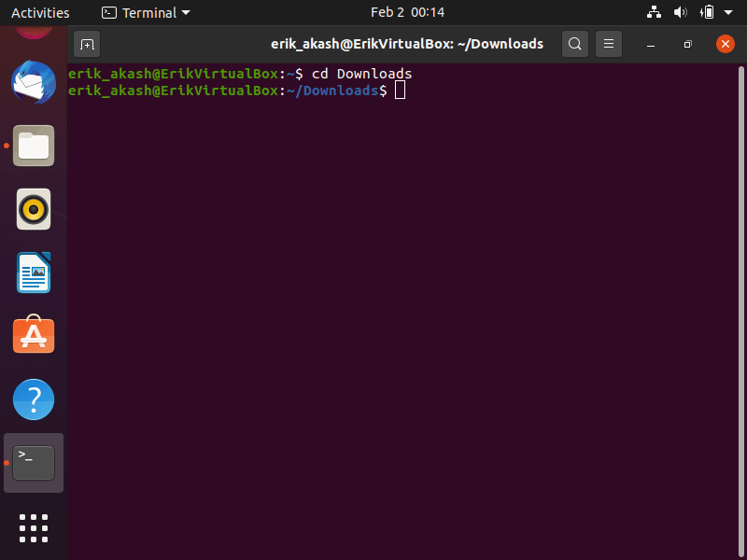This screenshot has width=747, height=560.
Task: Click the Terminal icon in the dock
Action: click(x=34, y=463)
